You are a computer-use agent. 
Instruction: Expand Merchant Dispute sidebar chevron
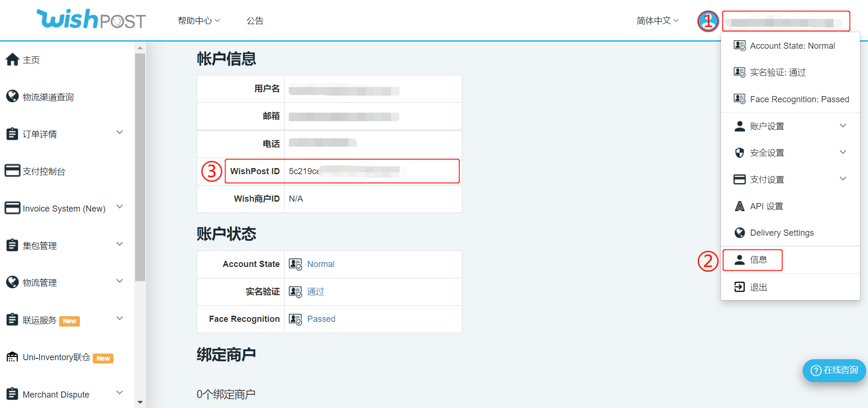(x=120, y=393)
